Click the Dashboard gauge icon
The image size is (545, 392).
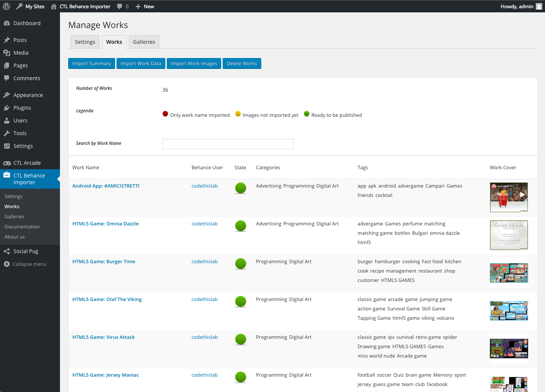[7, 23]
